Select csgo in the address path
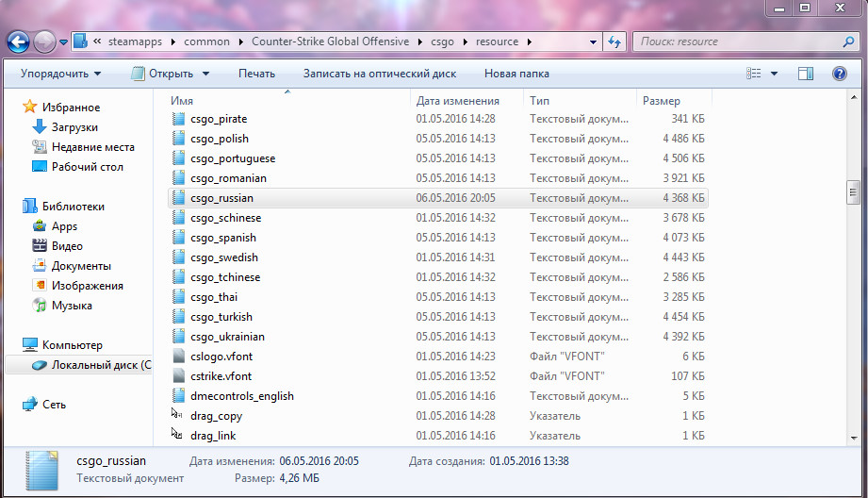This screenshot has height=498, width=868. click(x=442, y=41)
